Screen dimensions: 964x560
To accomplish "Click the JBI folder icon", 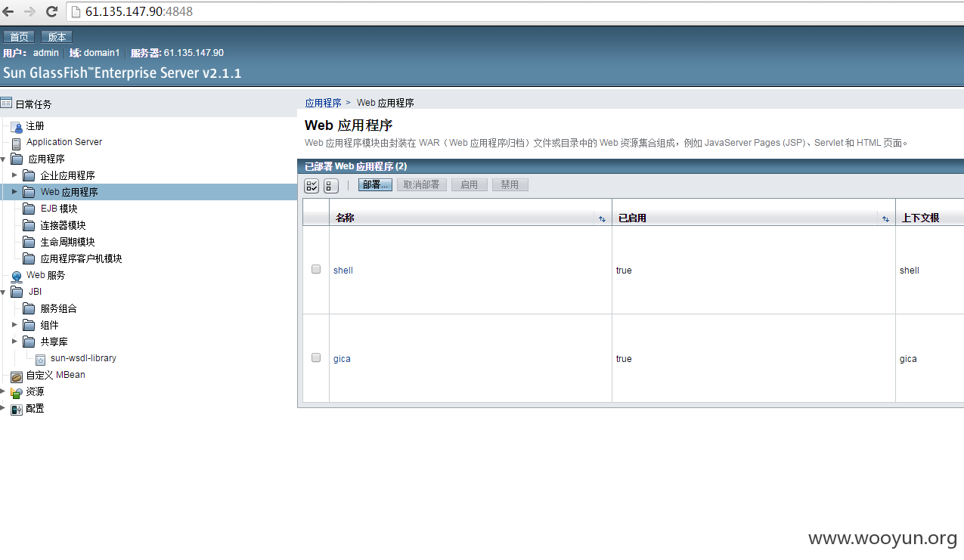I will [x=17, y=292].
